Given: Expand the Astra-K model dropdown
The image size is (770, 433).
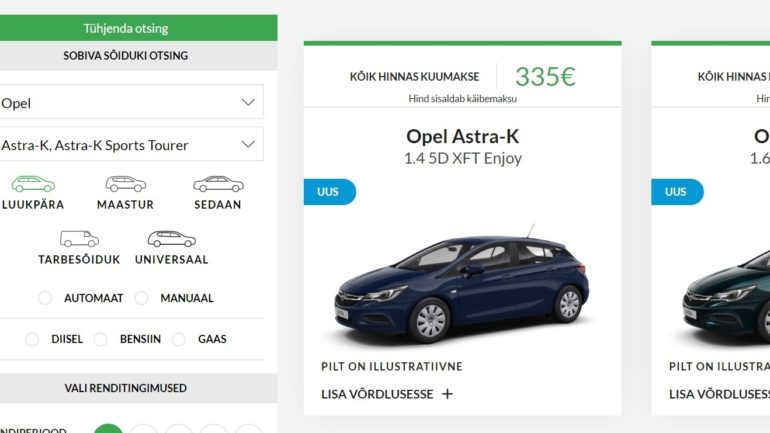Looking at the screenshot, I should (131, 144).
